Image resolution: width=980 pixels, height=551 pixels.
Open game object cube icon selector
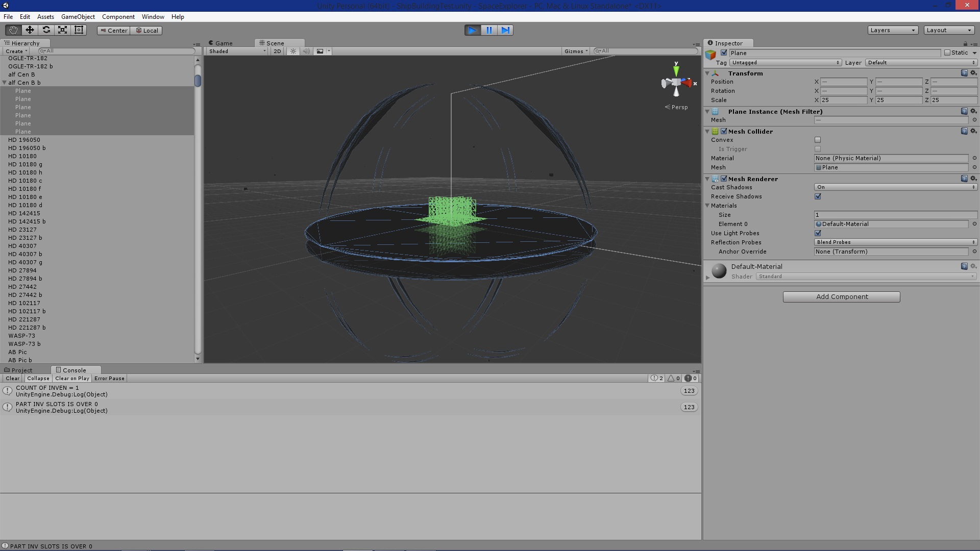pyautogui.click(x=710, y=54)
